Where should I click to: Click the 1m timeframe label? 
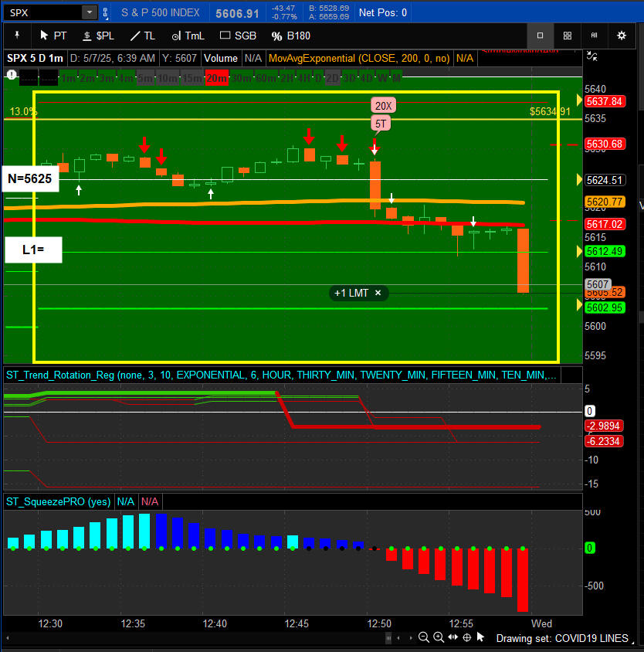click(69, 78)
